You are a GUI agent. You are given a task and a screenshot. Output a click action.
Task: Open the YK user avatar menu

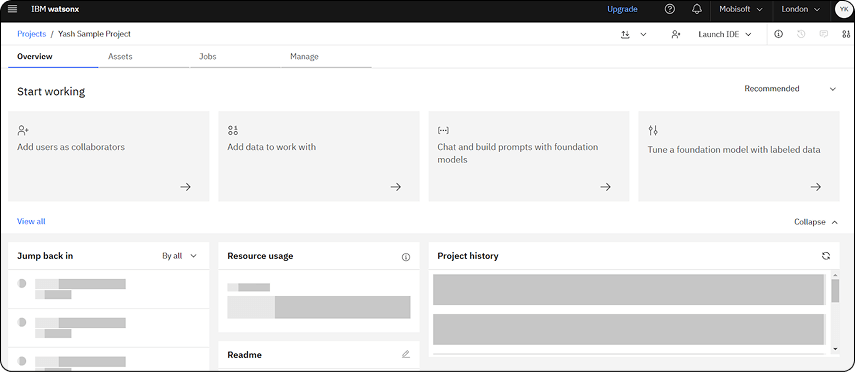(844, 9)
